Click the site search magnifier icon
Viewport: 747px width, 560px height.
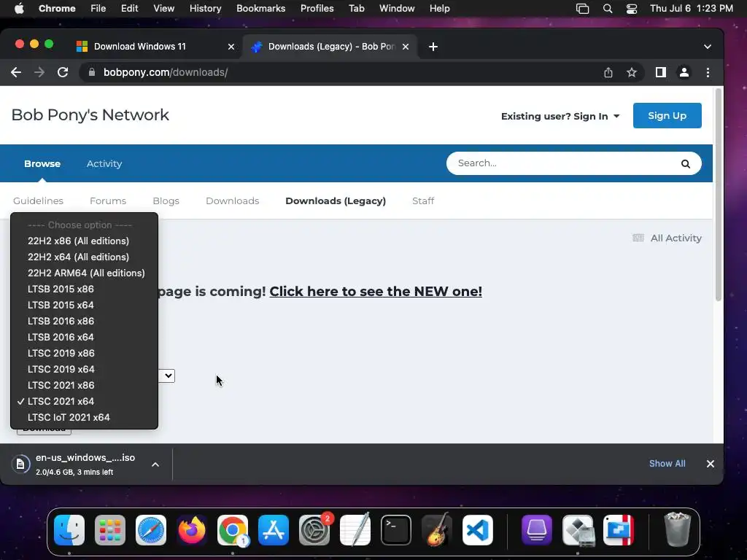coord(686,164)
